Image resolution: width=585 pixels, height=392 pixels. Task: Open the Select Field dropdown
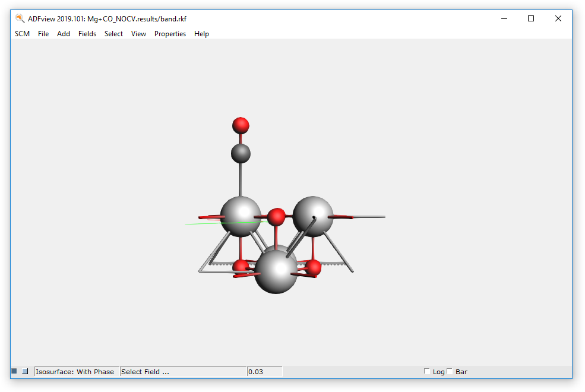(x=182, y=371)
